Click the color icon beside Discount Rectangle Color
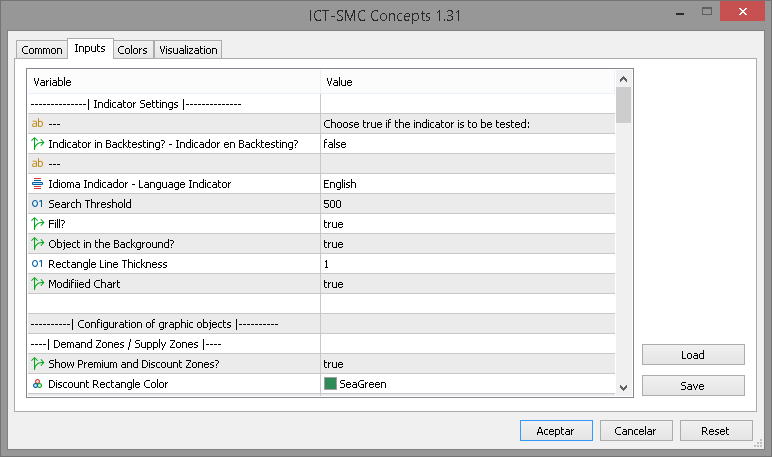 (x=38, y=384)
